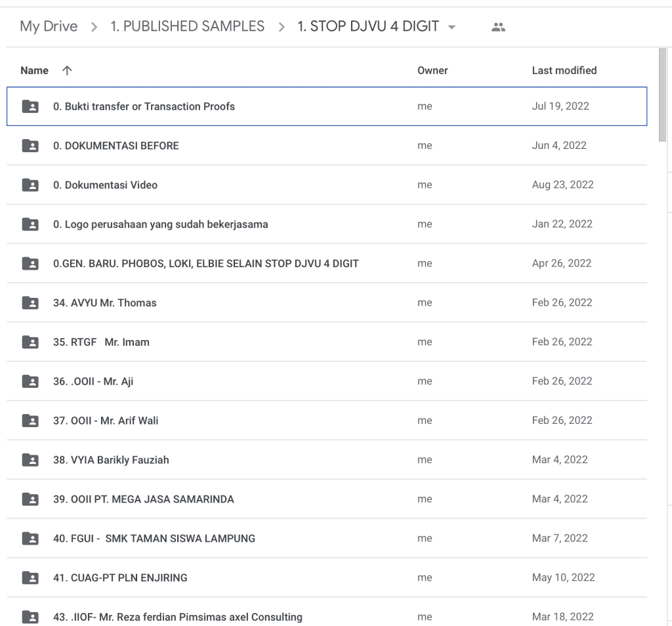Image resolution: width=672 pixels, height=626 pixels.
Task: Click the shared folder people icon in breadcrumb
Action: pyautogui.click(x=498, y=27)
